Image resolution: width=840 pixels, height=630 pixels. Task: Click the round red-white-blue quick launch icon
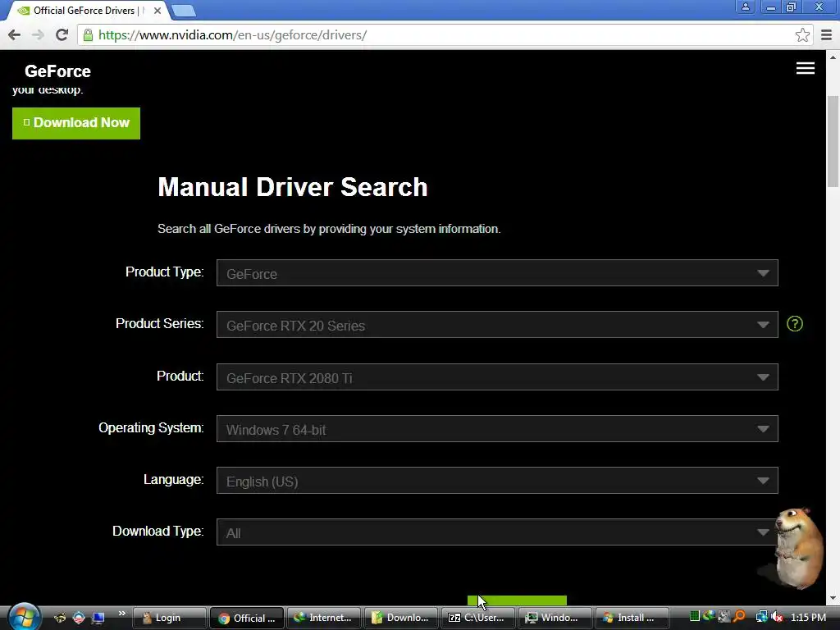[79, 618]
